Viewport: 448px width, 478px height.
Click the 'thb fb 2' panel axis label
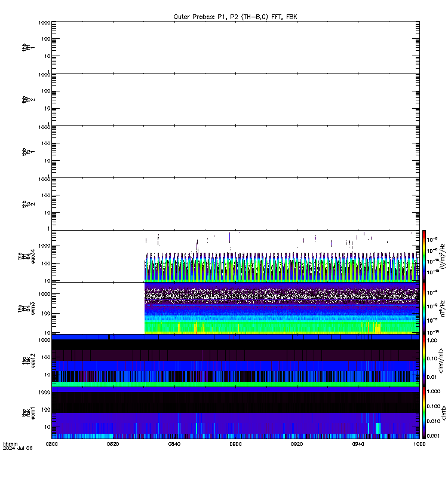(x=28, y=204)
